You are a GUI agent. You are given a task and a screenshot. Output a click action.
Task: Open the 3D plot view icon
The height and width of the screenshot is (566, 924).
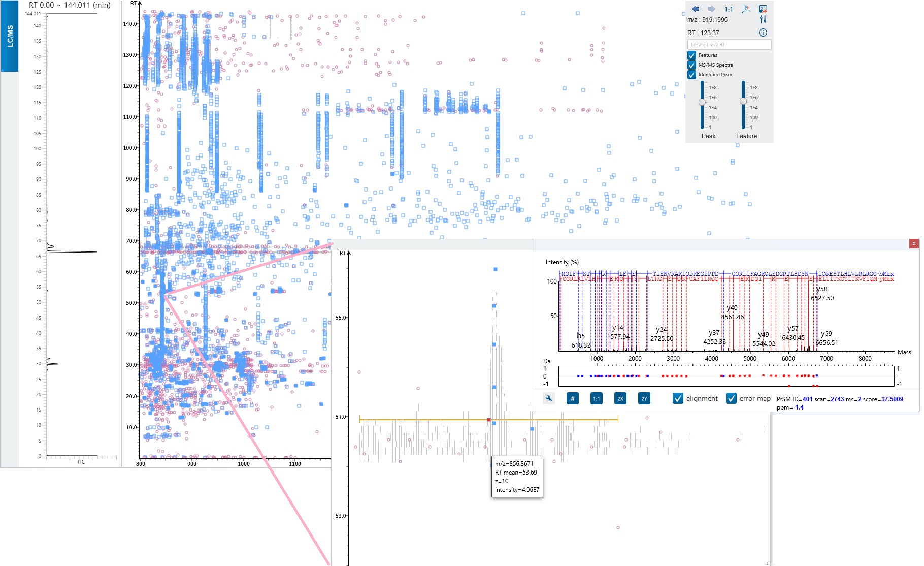coord(746,8)
